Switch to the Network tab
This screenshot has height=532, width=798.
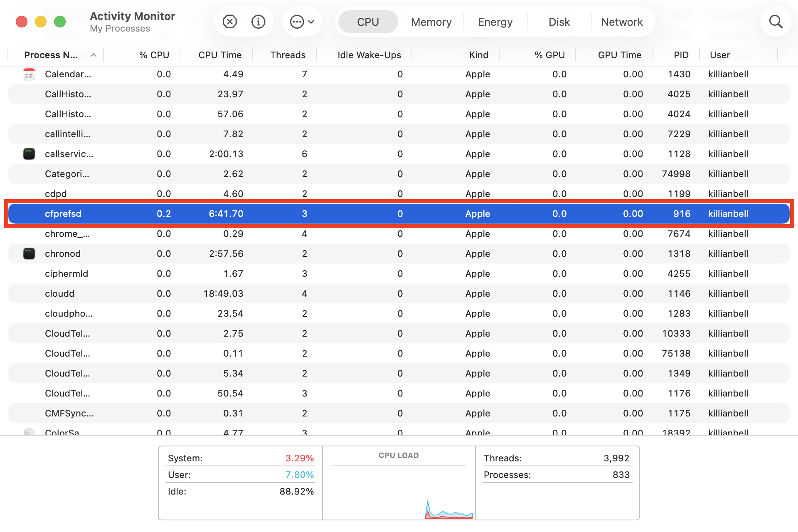[622, 22]
